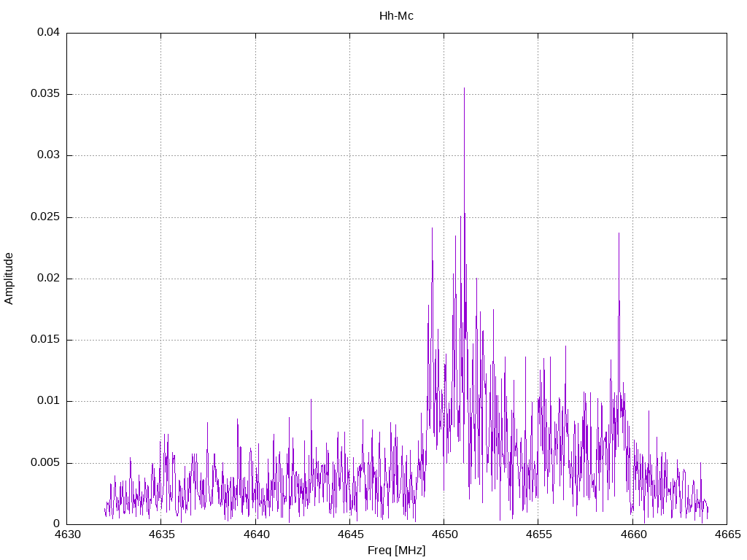The width and height of the screenshot is (747, 560).
Task: Click the 0.01 y-axis tick label
Action: [x=49, y=401]
